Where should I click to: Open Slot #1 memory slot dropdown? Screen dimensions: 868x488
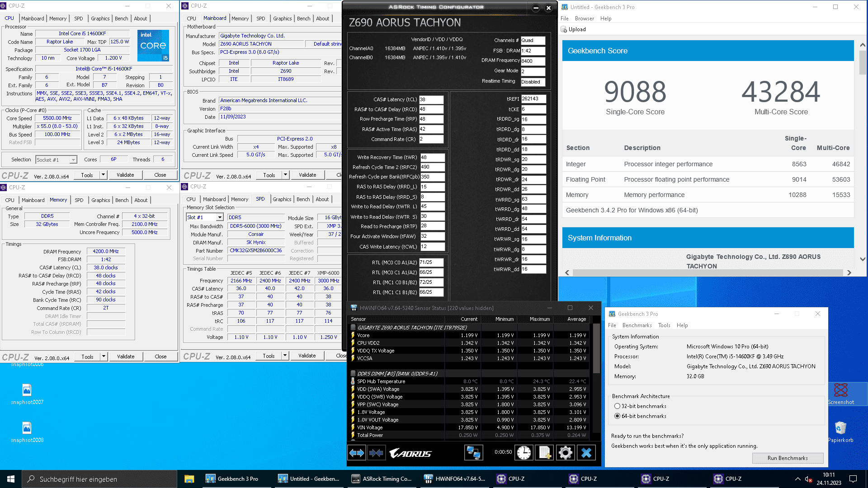pos(205,217)
